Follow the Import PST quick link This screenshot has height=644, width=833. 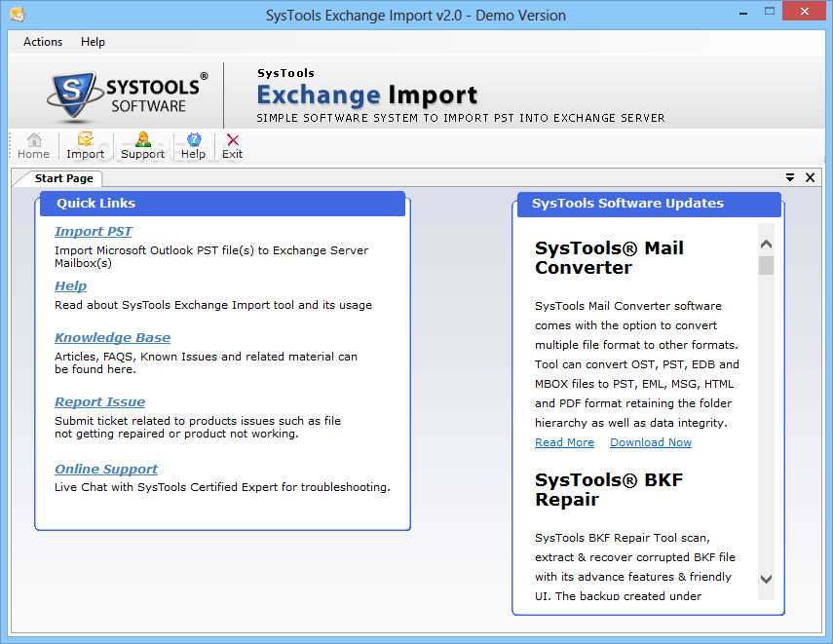(x=94, y=232)
